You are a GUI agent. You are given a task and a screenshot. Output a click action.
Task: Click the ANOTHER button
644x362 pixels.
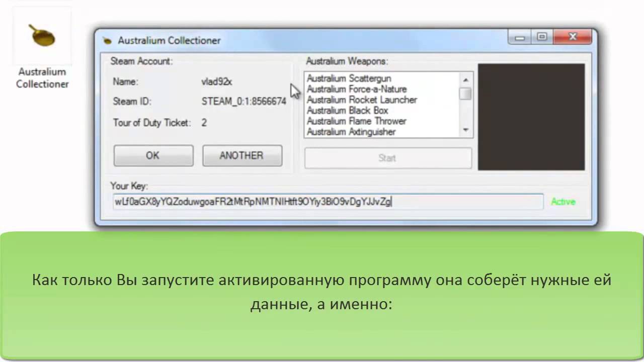[242, 156]
